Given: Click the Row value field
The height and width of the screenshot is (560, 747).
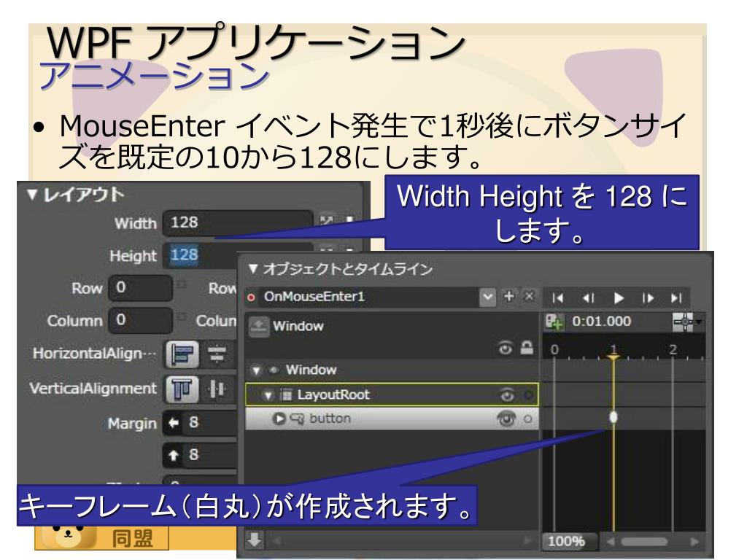Looking at the screenshot, I should point(140,287).
